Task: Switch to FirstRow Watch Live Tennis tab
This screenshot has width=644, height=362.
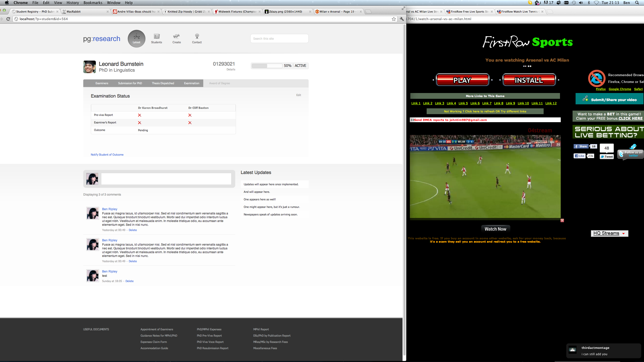Action: coord(520,12)
